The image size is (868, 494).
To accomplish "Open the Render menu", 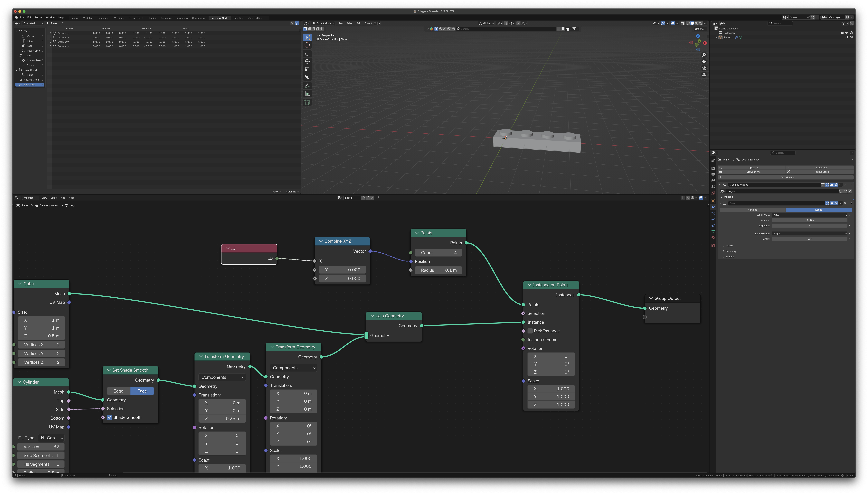I will (x=39, y=17).
